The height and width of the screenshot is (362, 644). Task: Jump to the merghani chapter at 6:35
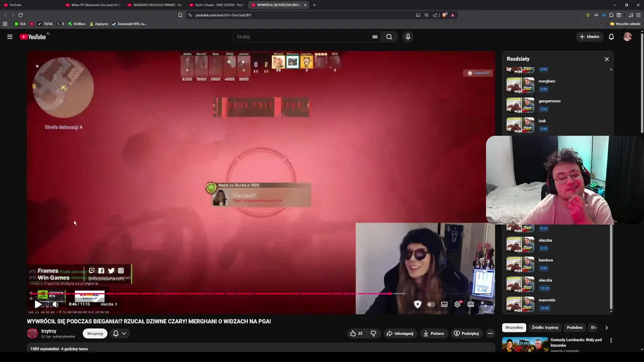(x=558, y=85)
